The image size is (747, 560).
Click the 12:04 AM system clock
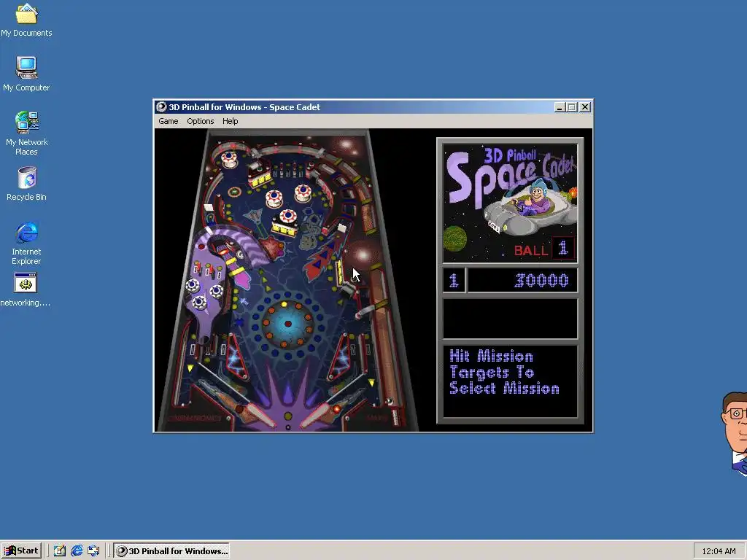pos(719,551)
